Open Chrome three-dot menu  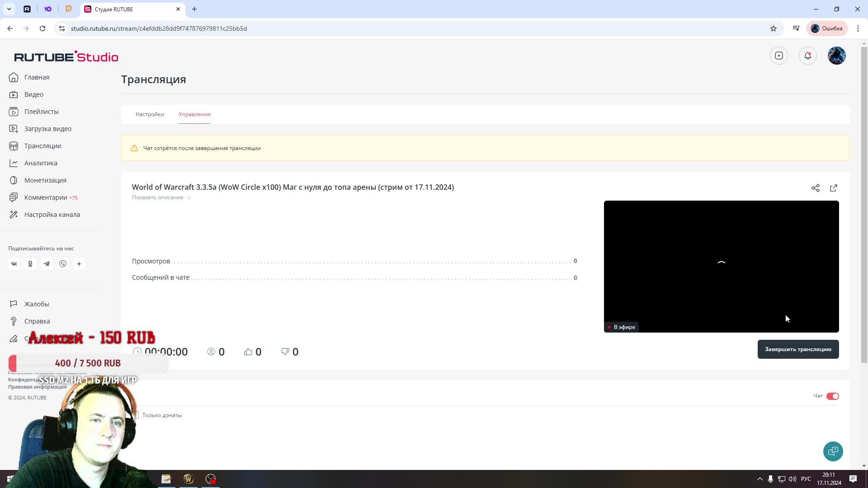858,28
